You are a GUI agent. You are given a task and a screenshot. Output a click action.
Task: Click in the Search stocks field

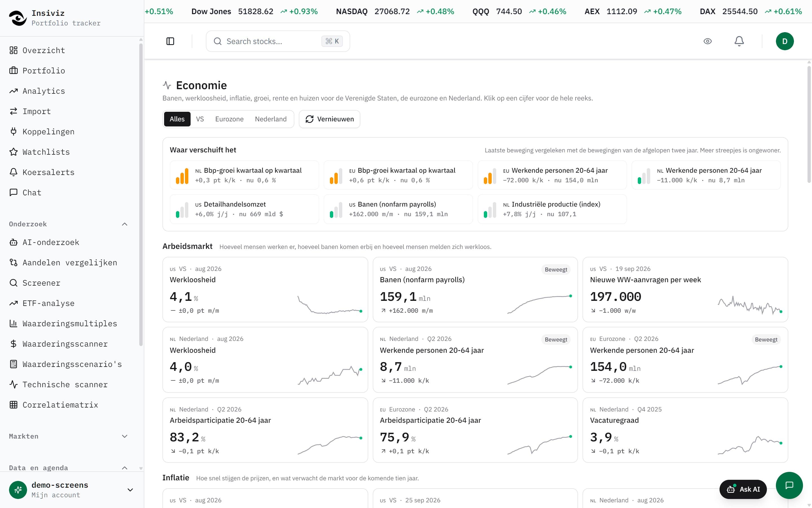278,41
